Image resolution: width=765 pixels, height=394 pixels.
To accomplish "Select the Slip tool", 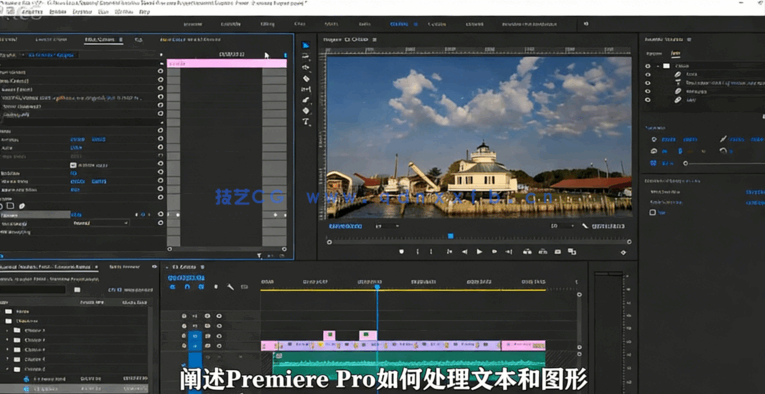I will (306, 90).
